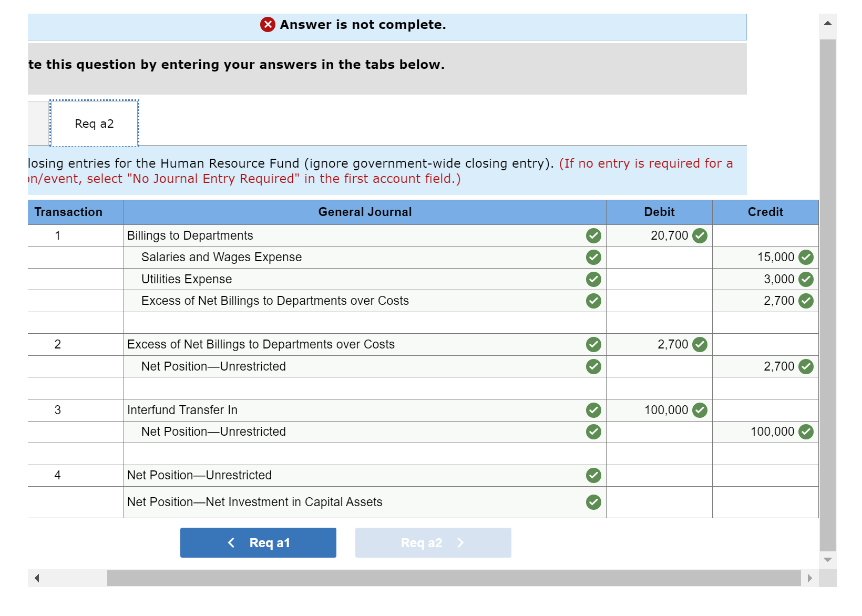Open transaction 2 Excess of Net Billings account field
Image resolution: width=862 pixels, height=616 pixels.
coord(365,344)
